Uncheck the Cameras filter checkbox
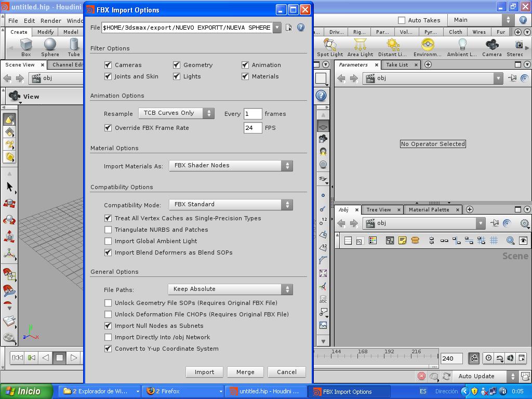532x399 pixels. 108,65
